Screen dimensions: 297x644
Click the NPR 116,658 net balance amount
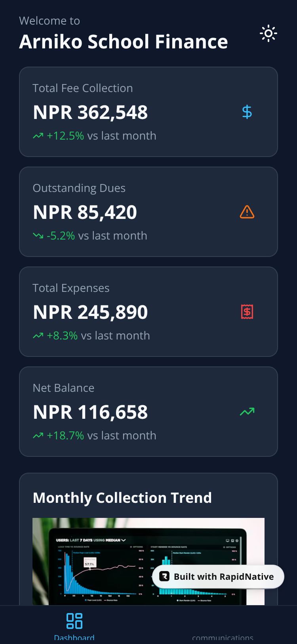coord(90,412)
